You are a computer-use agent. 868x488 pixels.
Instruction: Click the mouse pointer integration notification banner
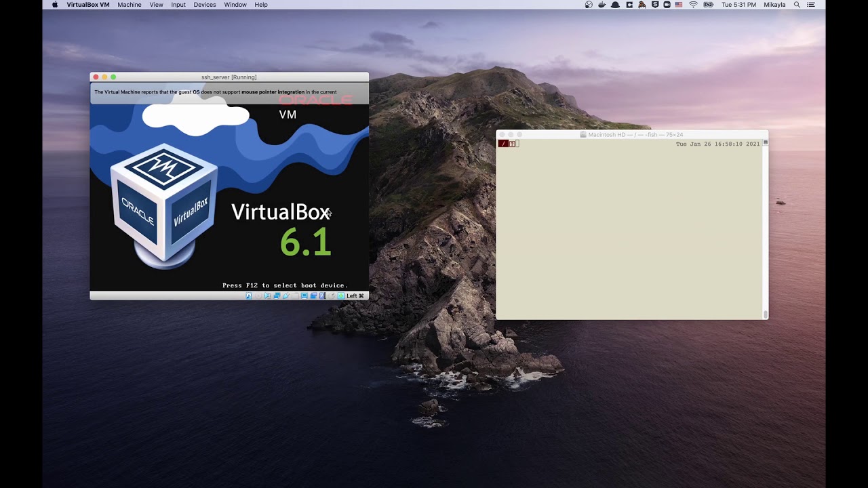229,93
